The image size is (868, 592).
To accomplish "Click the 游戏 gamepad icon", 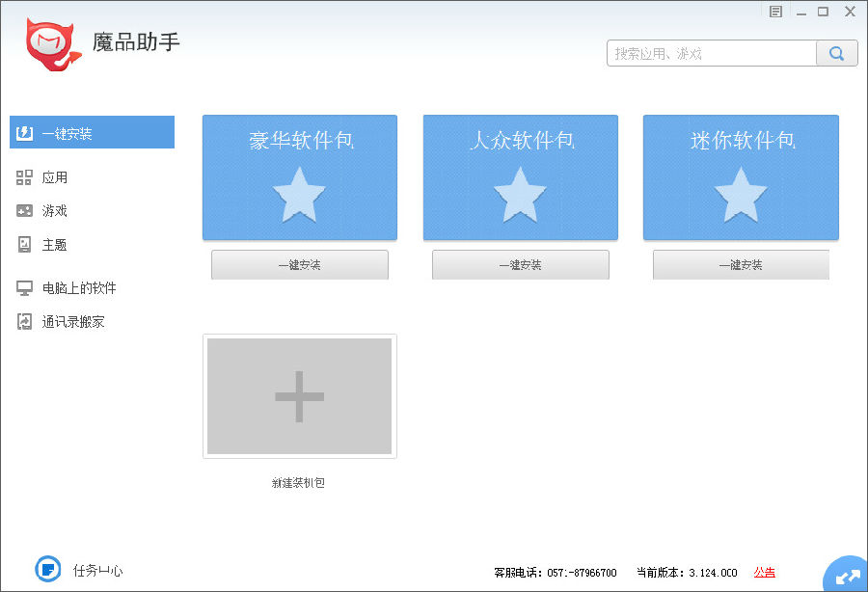I will (24, 211).
